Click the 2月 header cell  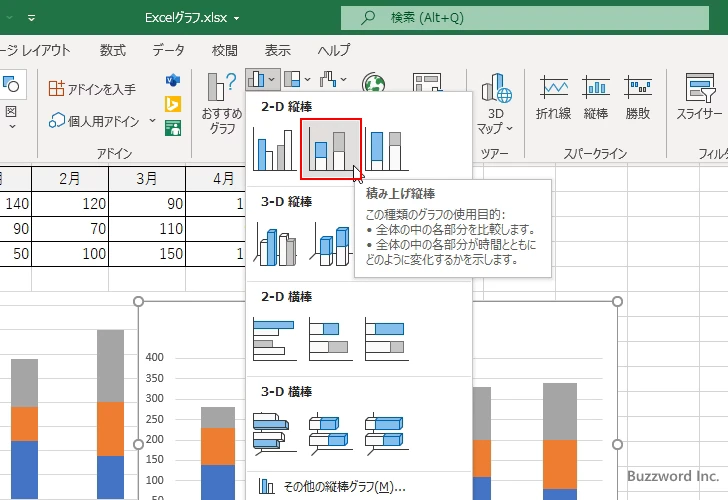(70, 179)
